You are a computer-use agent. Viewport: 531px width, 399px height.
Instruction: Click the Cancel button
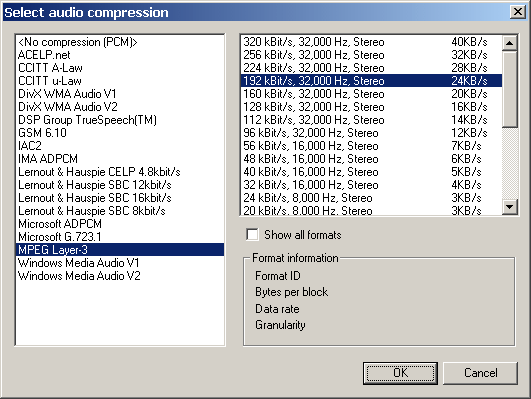481,373
